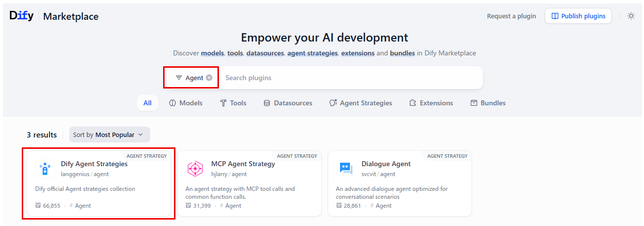Toggle the light/dark theme sun icon

[631, 16]
